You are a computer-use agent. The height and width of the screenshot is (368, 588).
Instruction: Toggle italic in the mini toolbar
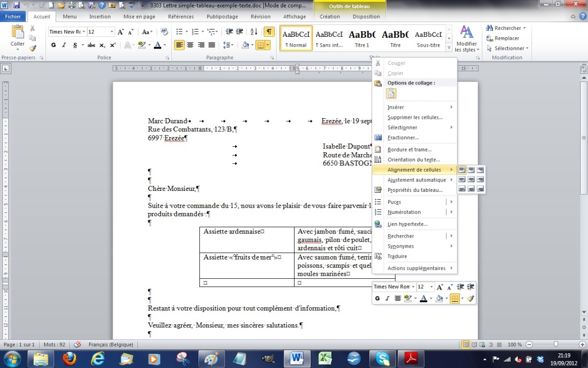point(387,298)
